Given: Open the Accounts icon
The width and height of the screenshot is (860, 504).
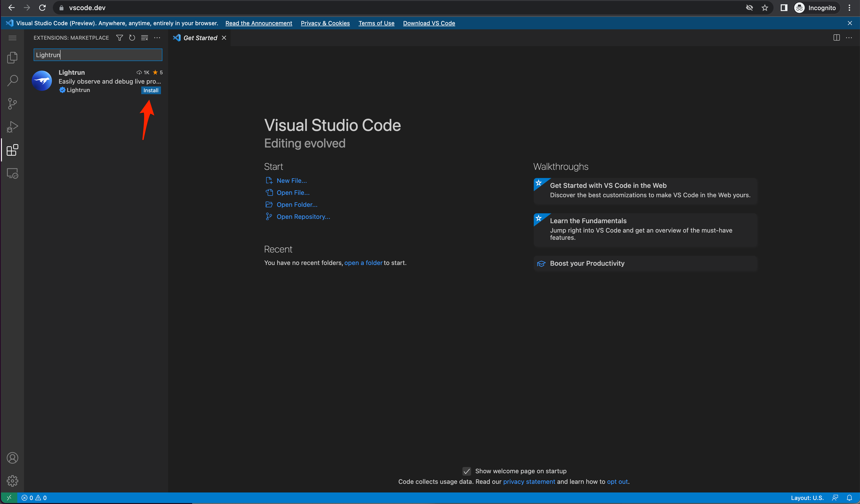Looking at the screenshot, I should (12, 458).
